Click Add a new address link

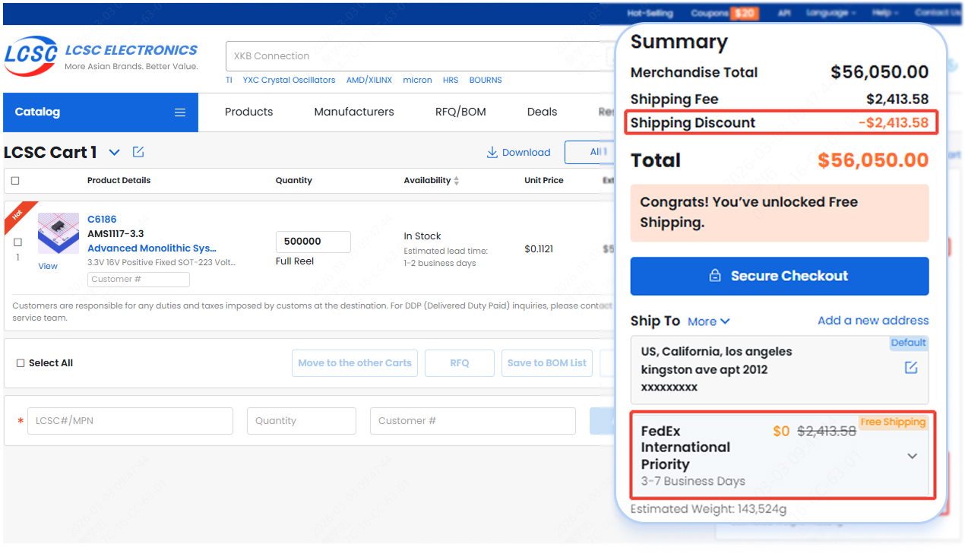pos(872,321)
